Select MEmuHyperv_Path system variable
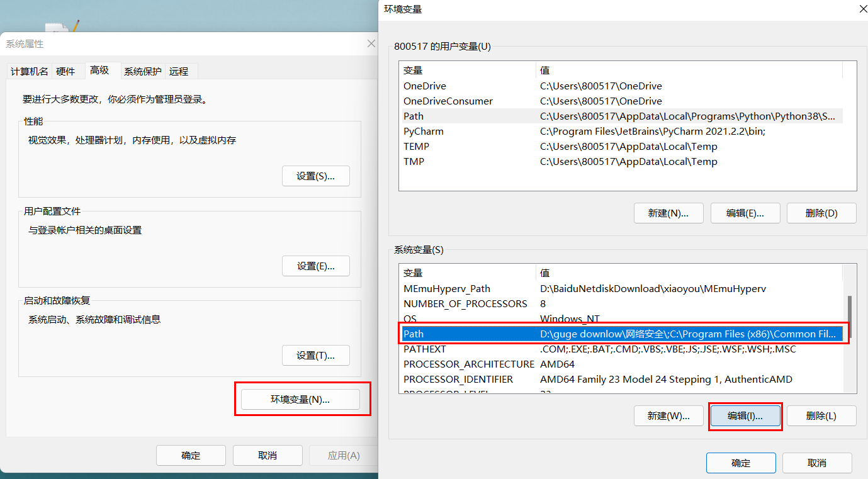The image size is (868, 479). tap(621, 288)
